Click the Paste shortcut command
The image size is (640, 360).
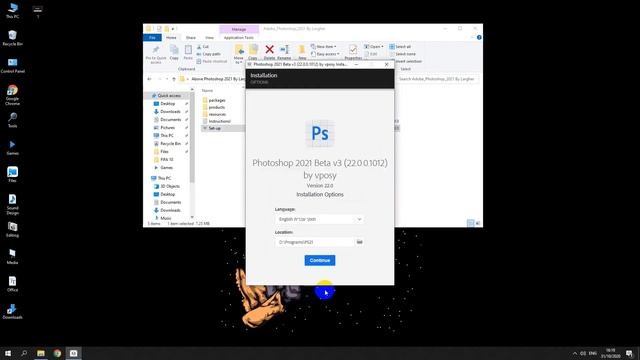point(212,61)
